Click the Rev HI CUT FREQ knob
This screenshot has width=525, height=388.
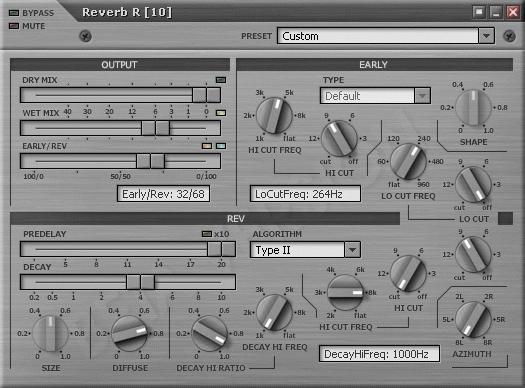point(345,293)
